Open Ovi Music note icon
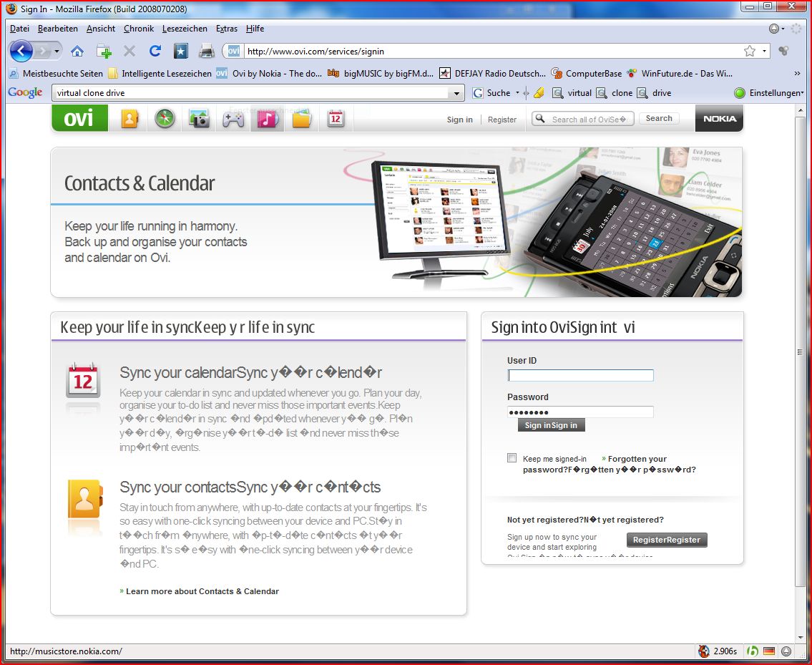Image resolution: width=812 pixels, height=665 pixels. 268,119
